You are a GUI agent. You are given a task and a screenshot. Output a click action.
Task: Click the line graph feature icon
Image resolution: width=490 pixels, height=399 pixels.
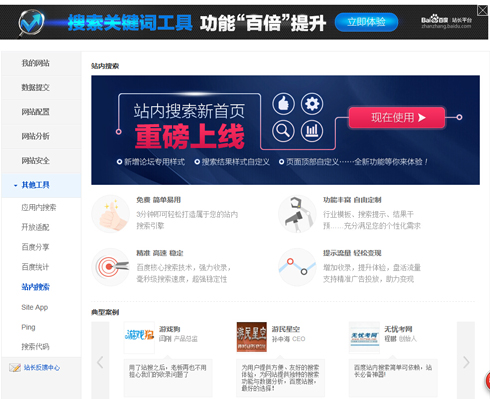click(x=297, y=267)
